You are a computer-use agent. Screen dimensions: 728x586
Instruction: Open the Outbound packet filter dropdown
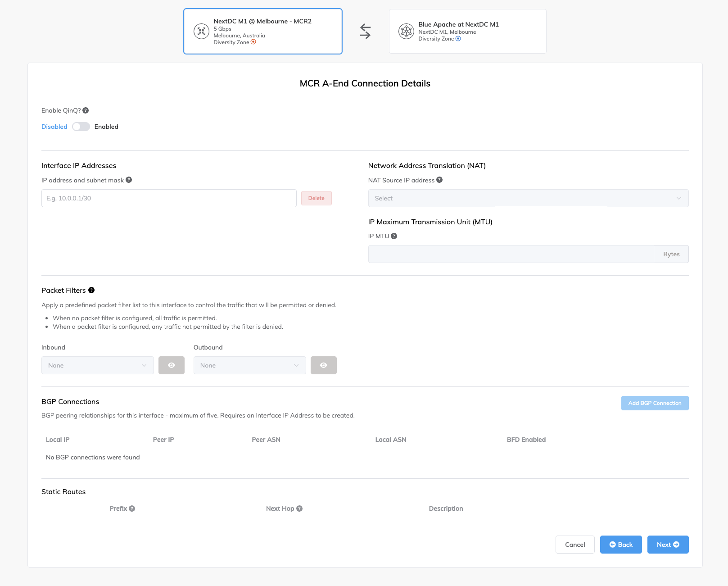pyautogui.click(x=249, y=365)
